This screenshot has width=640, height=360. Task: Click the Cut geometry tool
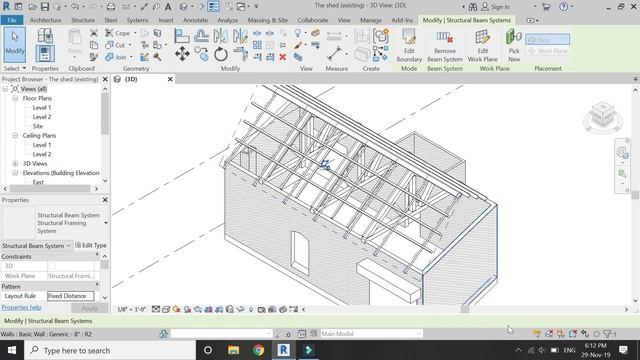click(115, 45)
